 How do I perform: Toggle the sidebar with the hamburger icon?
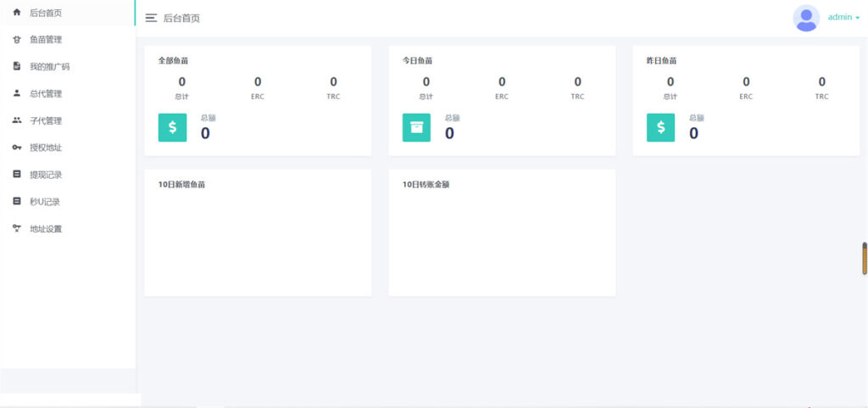pos(151,18)
